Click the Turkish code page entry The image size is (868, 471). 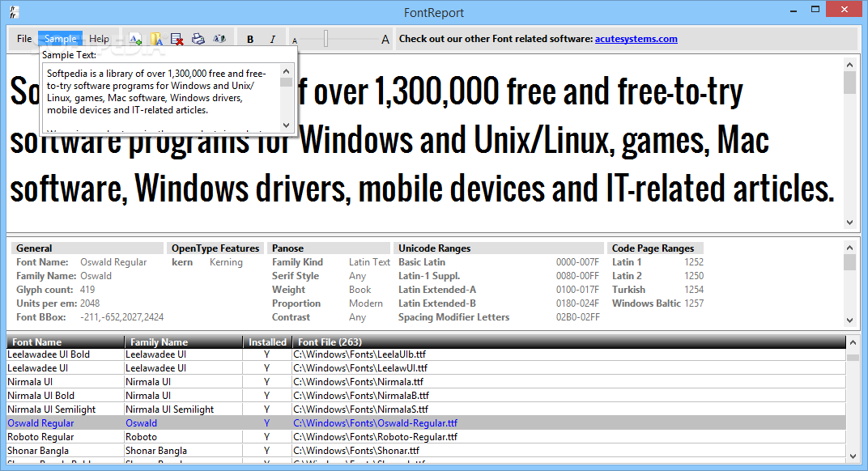click(657, 290)
